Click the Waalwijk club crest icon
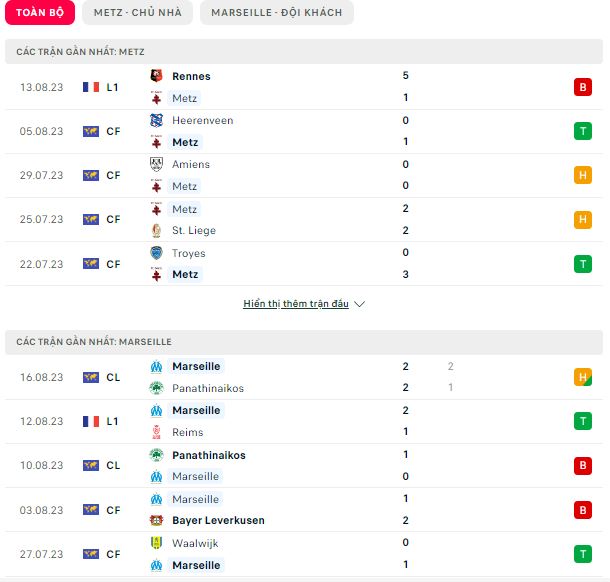Screen dimensions: 610x582 pos(156,543)
